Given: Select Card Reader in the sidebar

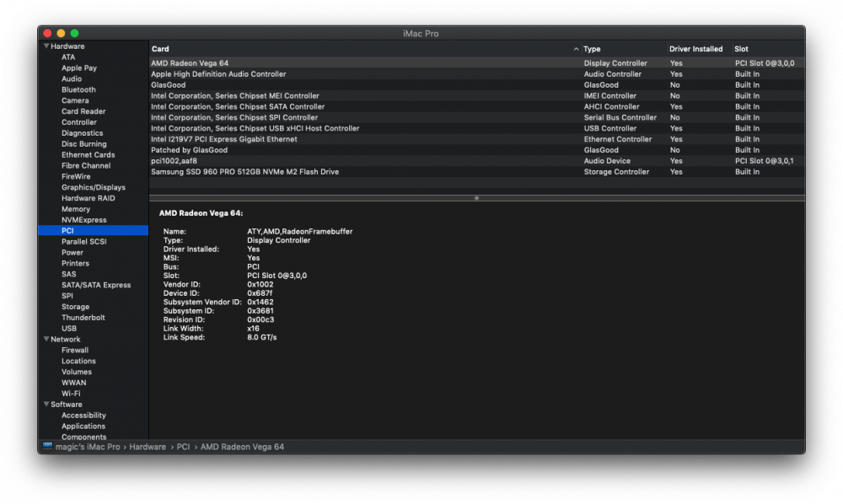Looking at the screenshot, I should 83,111.
